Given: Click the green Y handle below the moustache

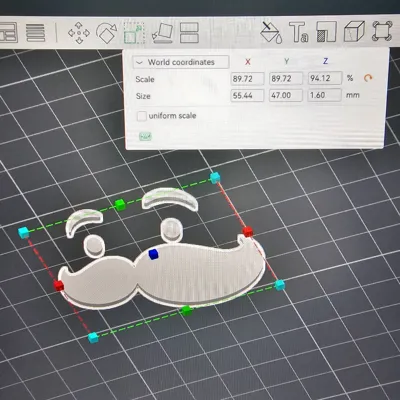Looking at the screenshot, I should [187, 311].
